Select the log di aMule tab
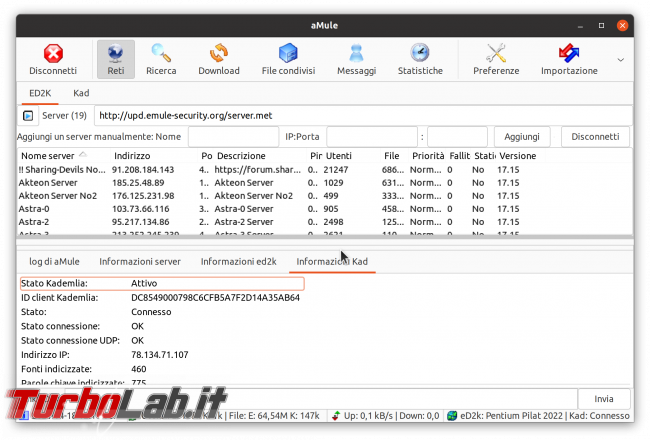Viewport: 650px width, 440px height. click(x=54, y=262)
